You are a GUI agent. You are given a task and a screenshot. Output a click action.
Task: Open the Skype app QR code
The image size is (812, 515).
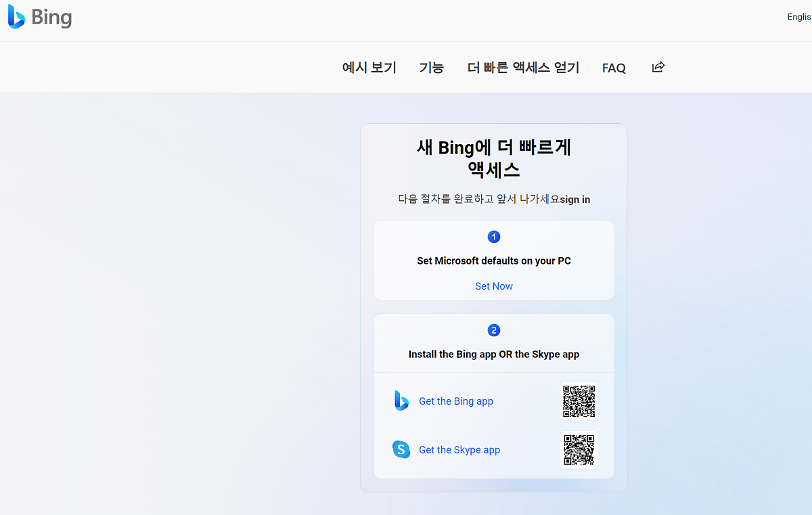(579, 450)
